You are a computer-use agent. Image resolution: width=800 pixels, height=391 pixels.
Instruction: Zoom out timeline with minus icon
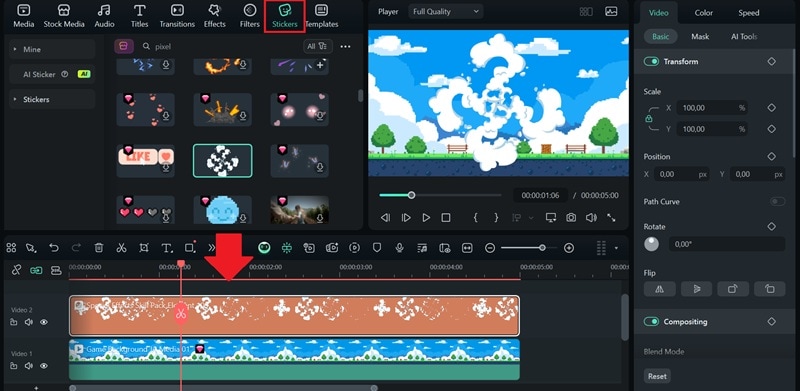pyautogui.click(x=490, y=248)
